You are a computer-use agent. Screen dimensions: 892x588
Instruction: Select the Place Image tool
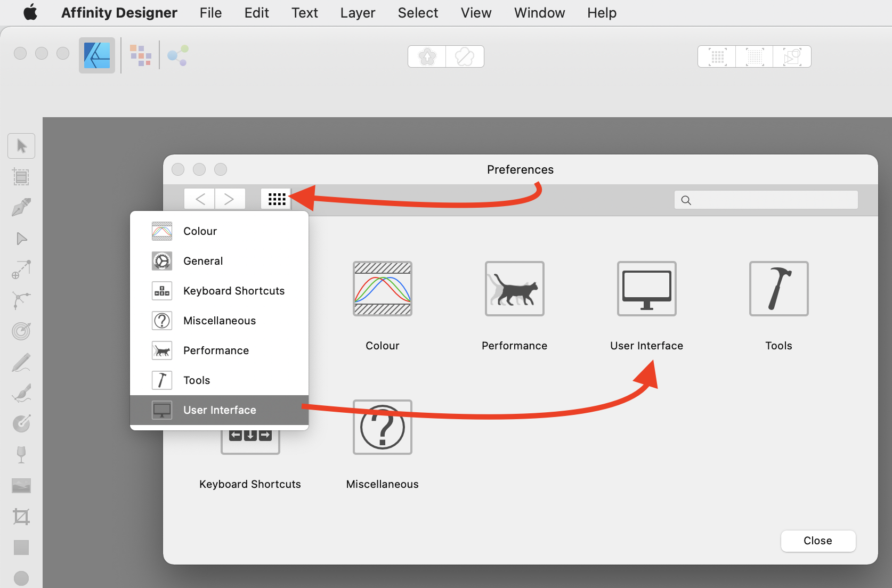tap(21, 486)
